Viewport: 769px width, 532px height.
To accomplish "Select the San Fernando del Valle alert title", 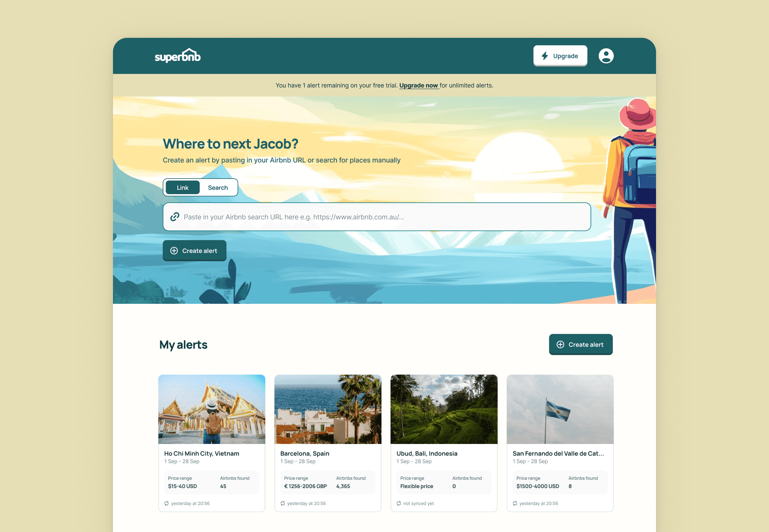I will 558,453.
